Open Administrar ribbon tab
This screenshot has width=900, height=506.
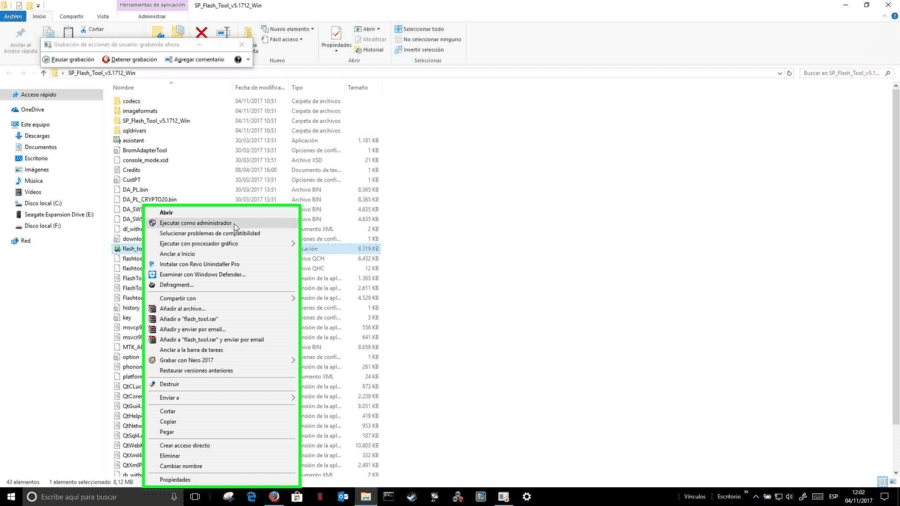point(152,17)
